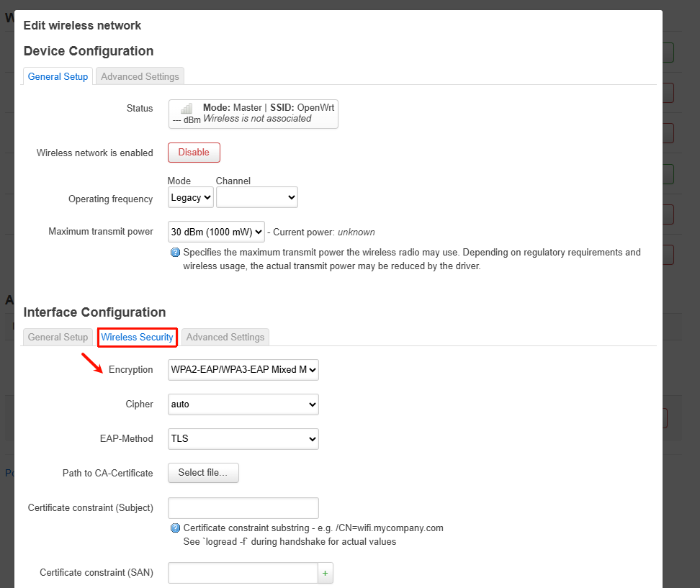Image resolution: width=700 pixels, height=588 pixels.
Task: Expand the Cipher dropdown set to auto
Action: click(x=243, y=404)
